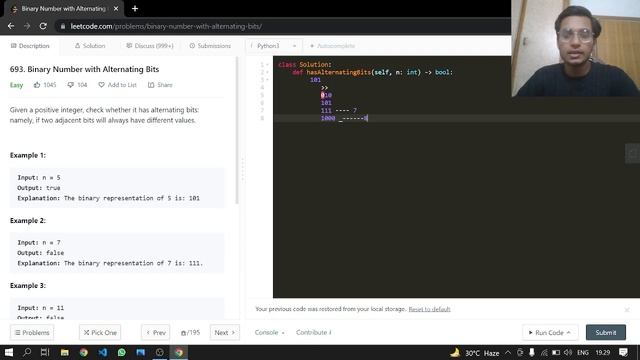Viewport: 640px width, 360px height.
Task: Click the ENG language indicator
Action: coord(583,353)
